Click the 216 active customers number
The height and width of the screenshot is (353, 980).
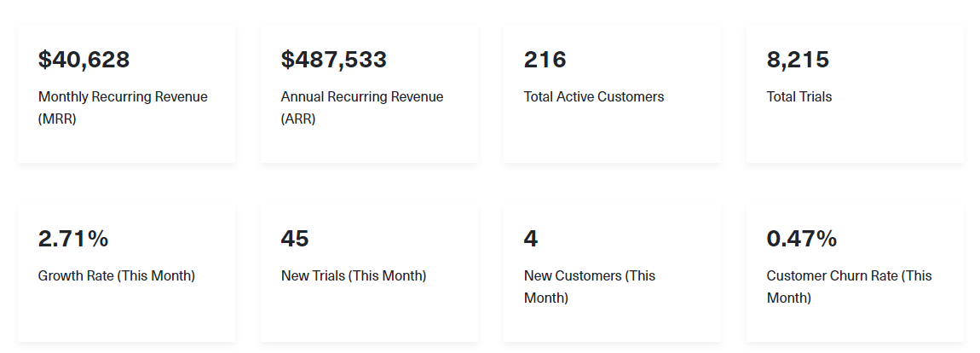tap(545, 60)
